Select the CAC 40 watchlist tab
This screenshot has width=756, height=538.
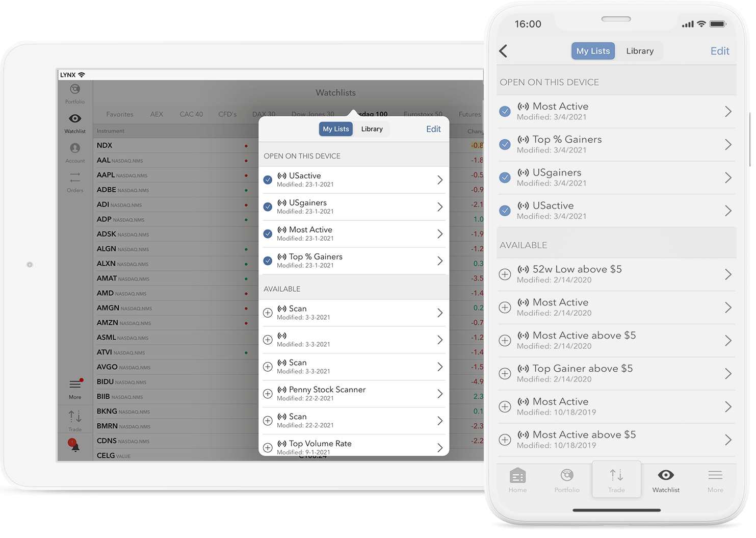point(191,114)
